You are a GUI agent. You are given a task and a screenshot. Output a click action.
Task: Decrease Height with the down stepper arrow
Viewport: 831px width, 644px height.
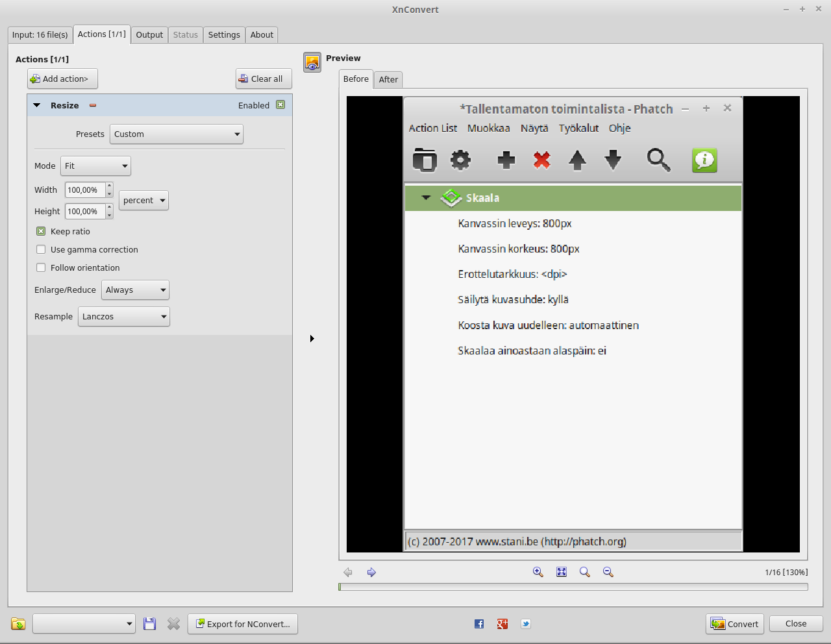pyautogui.click(x=109, y=215)
